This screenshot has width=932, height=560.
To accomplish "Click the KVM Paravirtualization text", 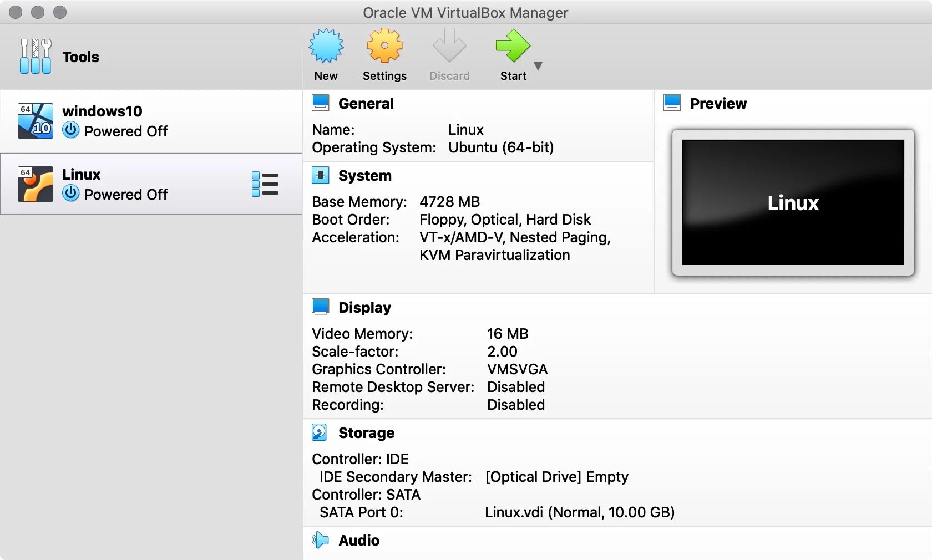I will [494, 255].
